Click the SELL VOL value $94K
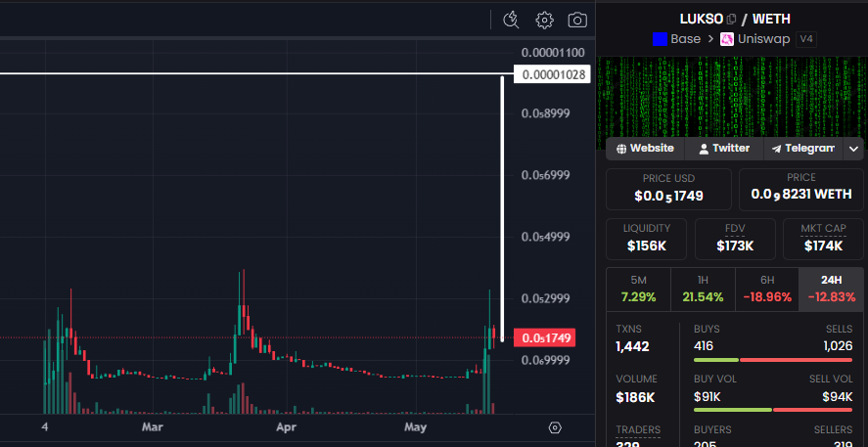 click(838, 396)
